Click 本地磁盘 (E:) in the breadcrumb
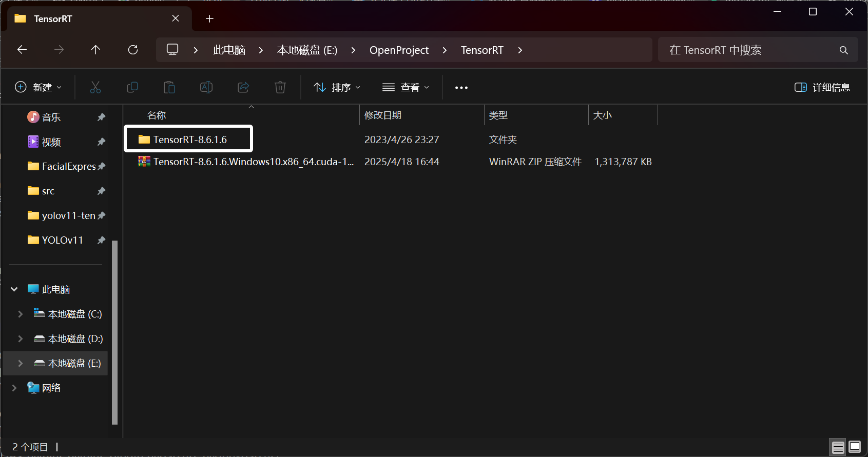Screen dimensions: 868x457 [x=307, y=50]
